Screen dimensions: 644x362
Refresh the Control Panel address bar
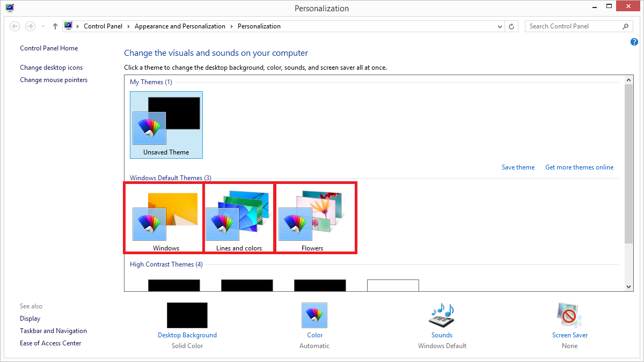(512, 26)
